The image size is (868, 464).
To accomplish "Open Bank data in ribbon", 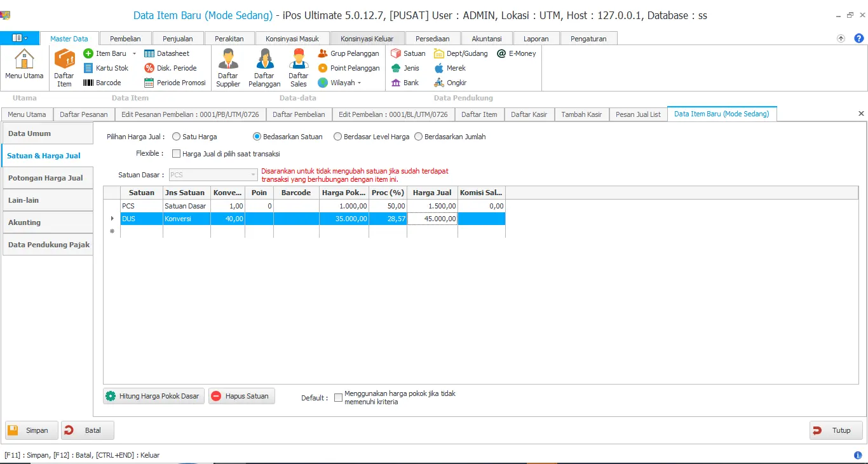I will [x=405, y=83].
